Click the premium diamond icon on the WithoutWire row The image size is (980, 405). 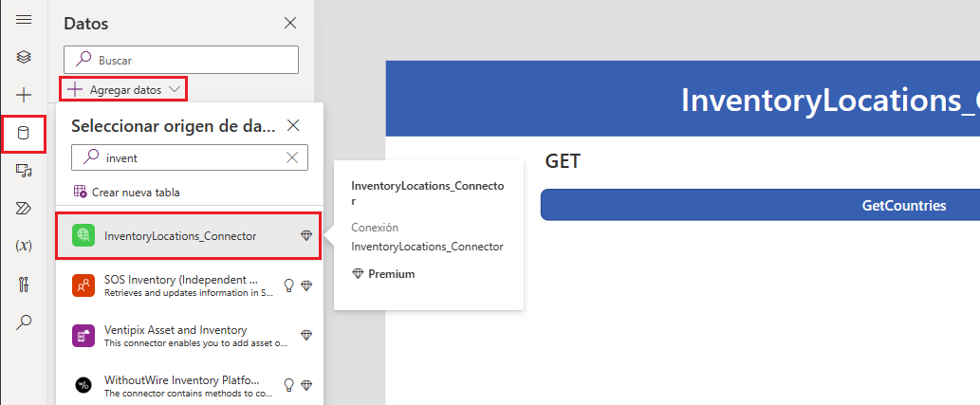pyautogui.click(x=306, y=385)
